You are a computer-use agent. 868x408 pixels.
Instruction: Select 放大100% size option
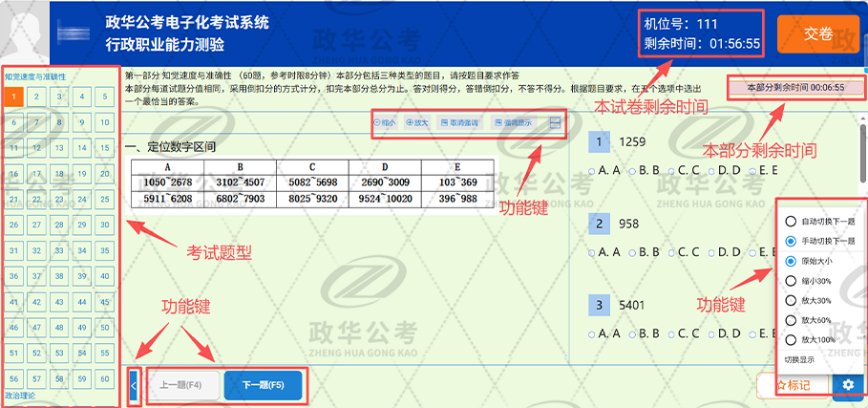click(x=811, y=339)
